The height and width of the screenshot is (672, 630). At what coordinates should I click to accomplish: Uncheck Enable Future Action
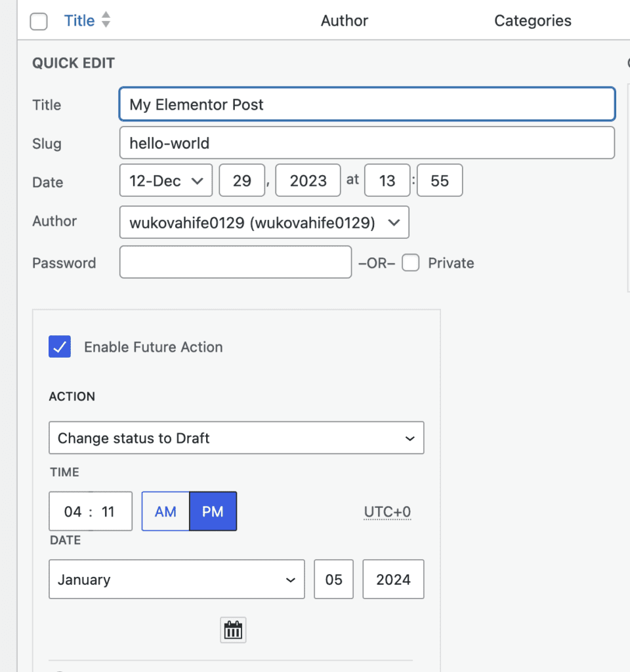tap(60, 346)
